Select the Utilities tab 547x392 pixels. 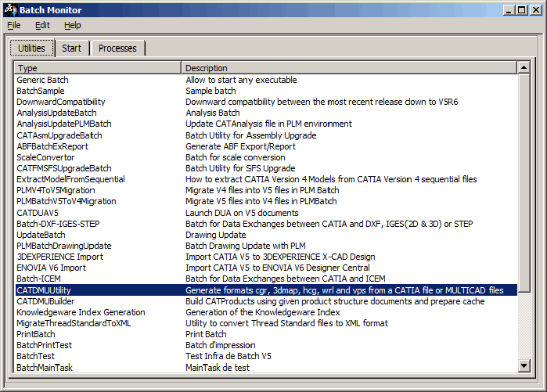31,49
